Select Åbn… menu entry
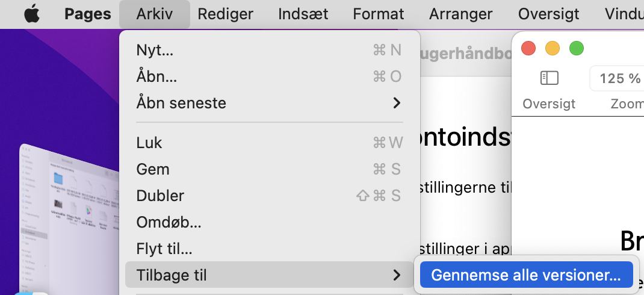The image size is (644, 295). click(x=156, y=76)
